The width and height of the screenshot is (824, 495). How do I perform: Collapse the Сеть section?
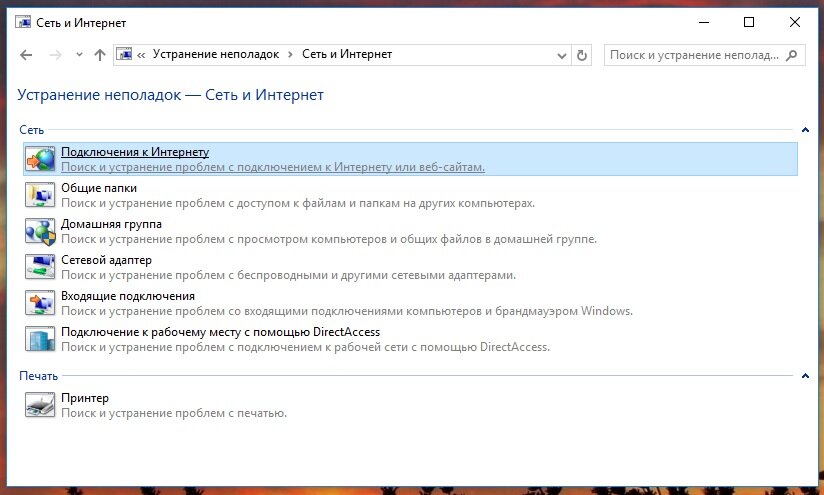[x=805, y=130]
